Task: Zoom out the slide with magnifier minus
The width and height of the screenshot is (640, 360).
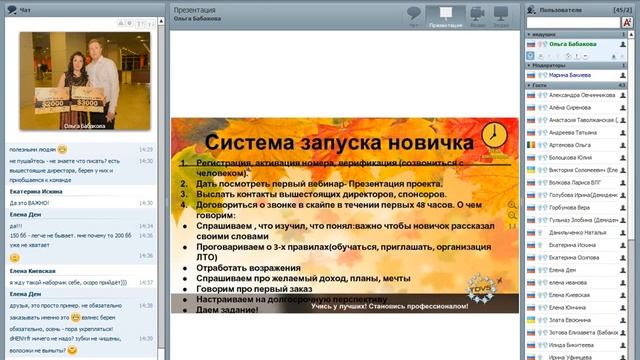Action: (x=512, y=216)
